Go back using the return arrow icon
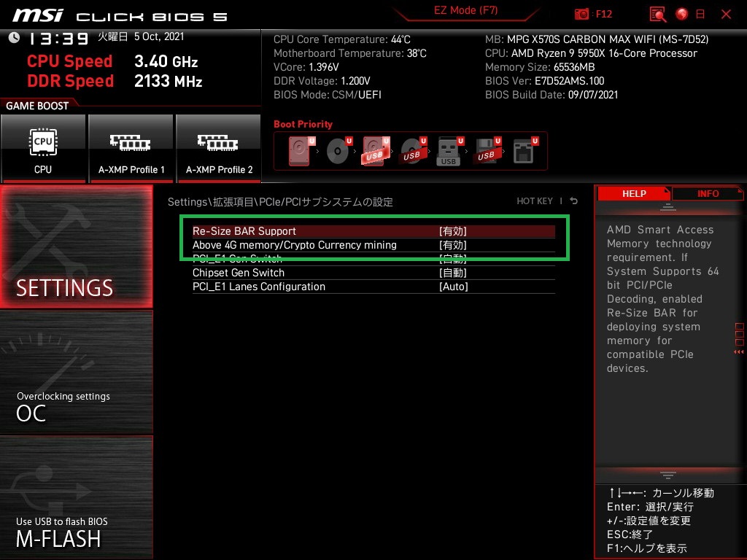This screenshot has height=560, width=747. (574, 201)
